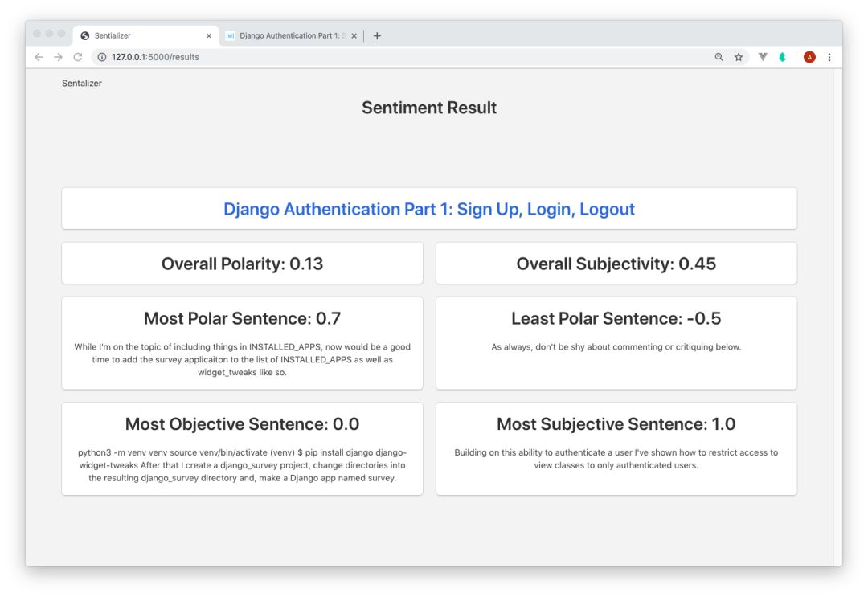The height and width of the screenshot is (597, 868).
Task: Open Chrome's three-dot menu
Action: click(x=829, y=57)
